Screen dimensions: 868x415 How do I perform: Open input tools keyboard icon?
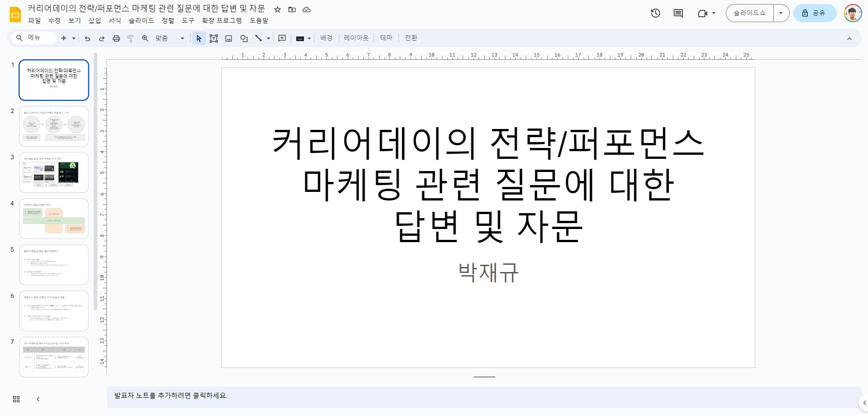coord(300,38)
